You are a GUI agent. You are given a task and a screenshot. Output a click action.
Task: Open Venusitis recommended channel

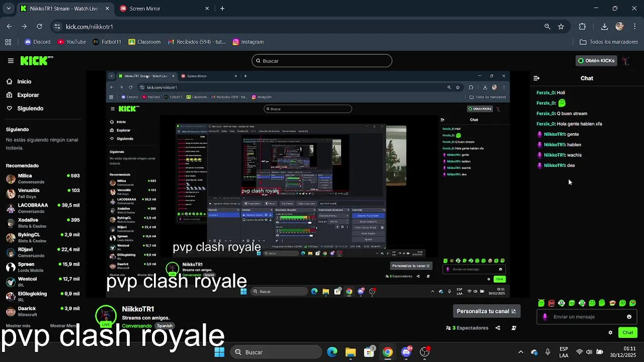pos(43,194)
